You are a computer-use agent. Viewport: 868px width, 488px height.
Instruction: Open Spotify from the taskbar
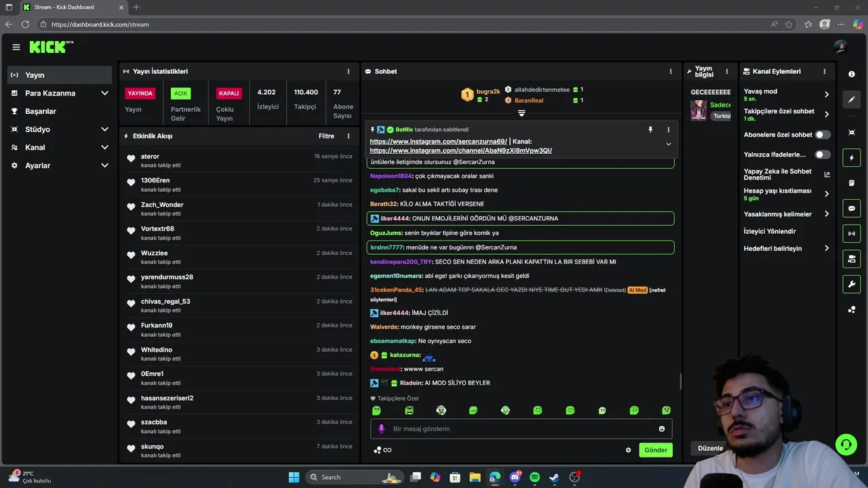pos(534,477)
